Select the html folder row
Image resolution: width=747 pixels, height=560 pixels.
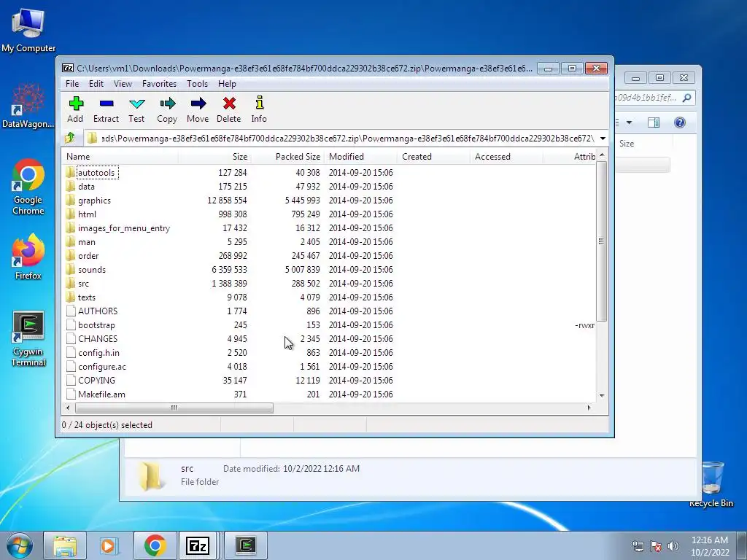click(329, 214)
